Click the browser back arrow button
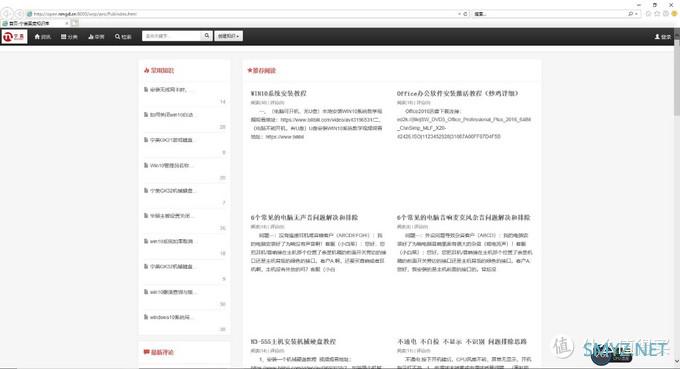This screenshot has width=680, height=369. click(7, 14)
